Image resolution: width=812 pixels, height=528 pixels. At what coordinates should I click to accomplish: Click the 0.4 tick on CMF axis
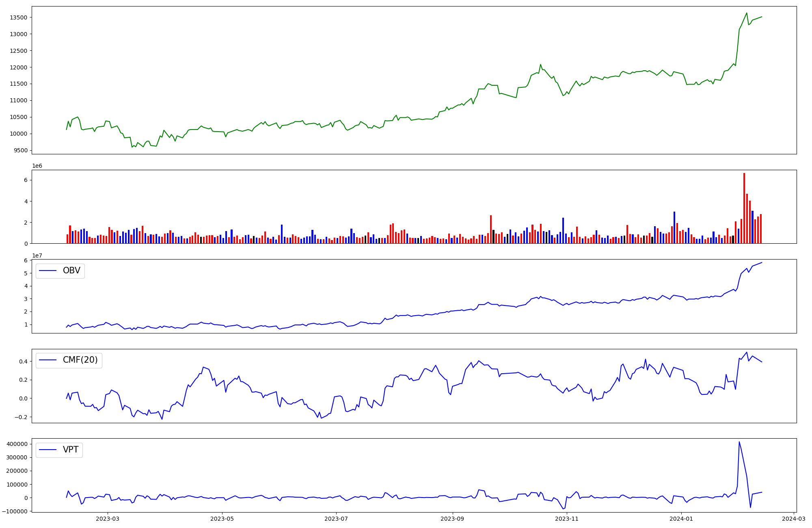click(23, 361)
